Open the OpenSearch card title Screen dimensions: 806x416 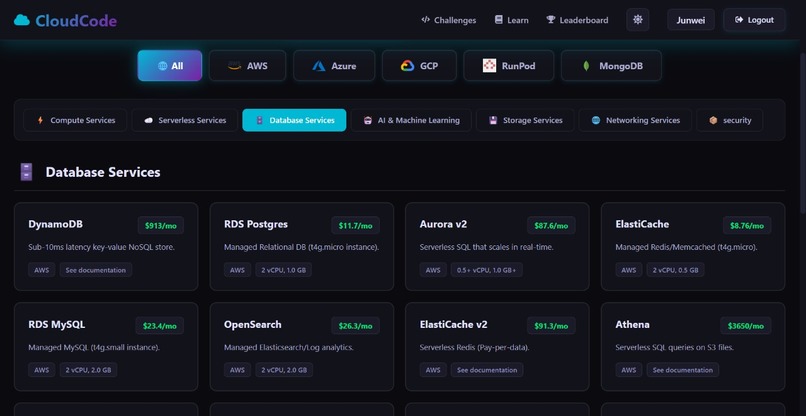(x=253, y=325)
